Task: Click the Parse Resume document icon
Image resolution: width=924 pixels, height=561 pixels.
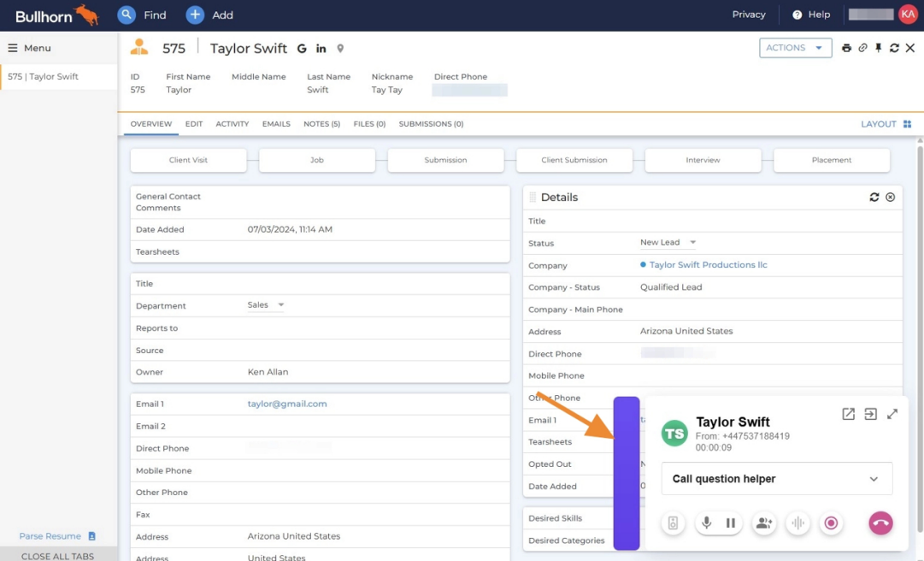Action: click(x=91, y=536)
